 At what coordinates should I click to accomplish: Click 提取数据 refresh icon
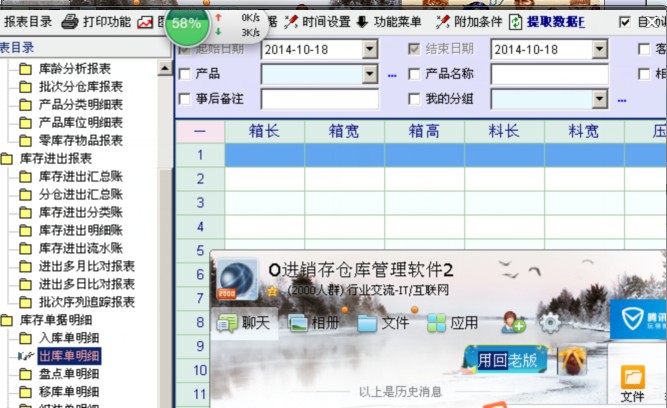516,21
